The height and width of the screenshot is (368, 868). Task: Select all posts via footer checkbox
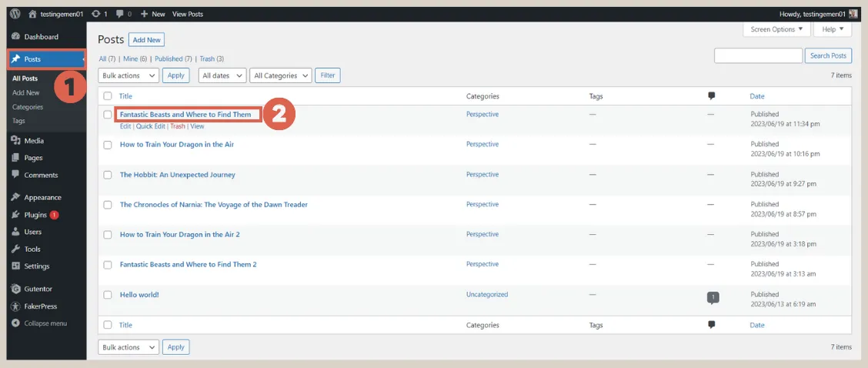click(108, 325)
